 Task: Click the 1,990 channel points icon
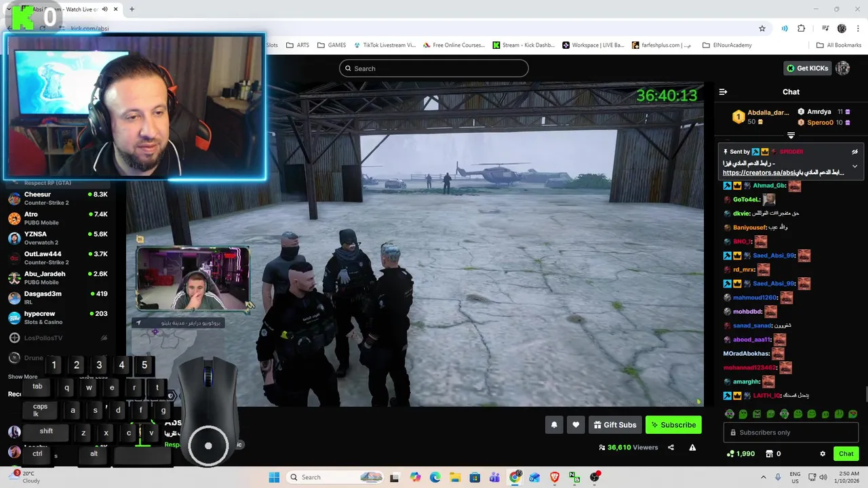[730, 453]
